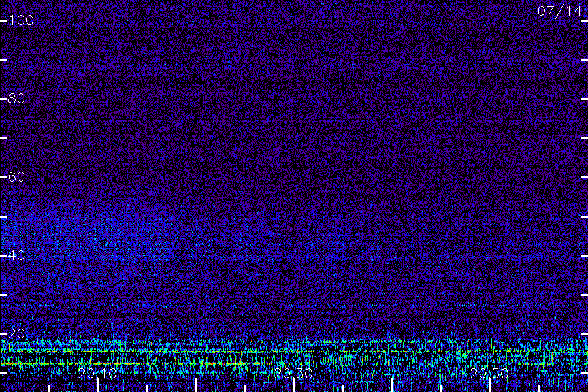Click the 20:50 time axis label
This screenshot has height=392, width=588.
pyautogui.click(x=489, y=374)
